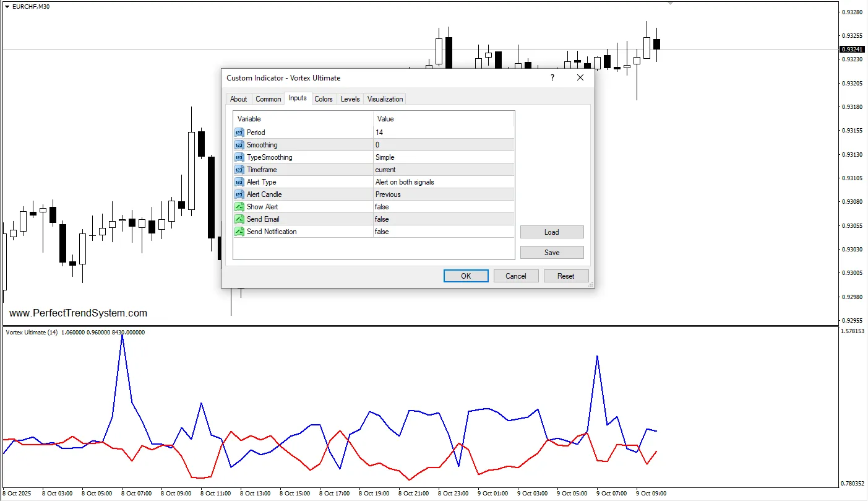Switch to the Colors tab
This screenshot has width=868, height=501.
coord(324,99)
